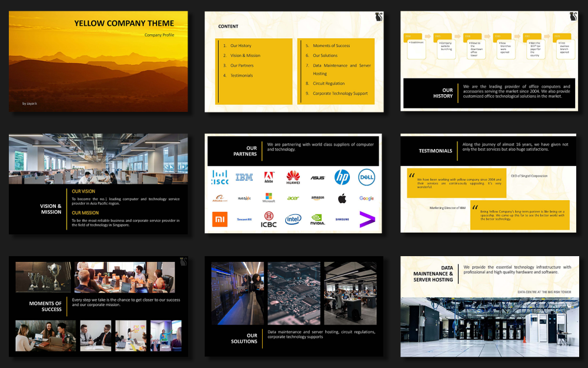Click 'Our History' in the content list

pyautogui.click(x=240, y=45)
